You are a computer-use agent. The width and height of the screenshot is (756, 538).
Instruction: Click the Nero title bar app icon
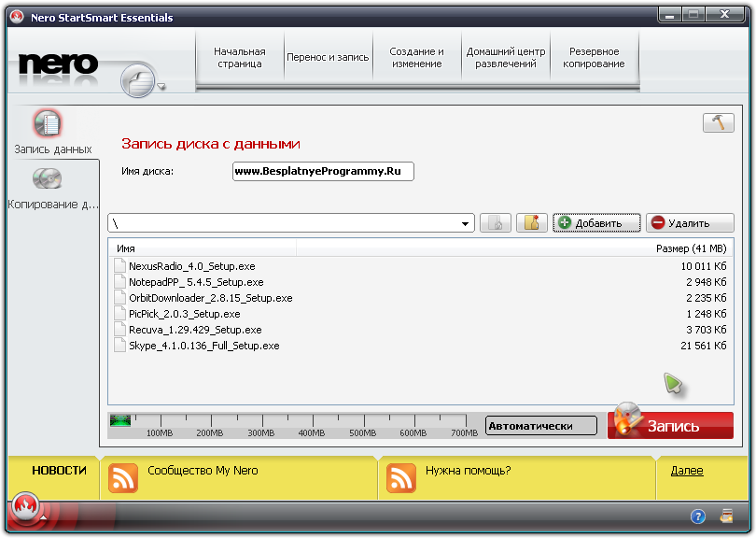coord(17,17)
